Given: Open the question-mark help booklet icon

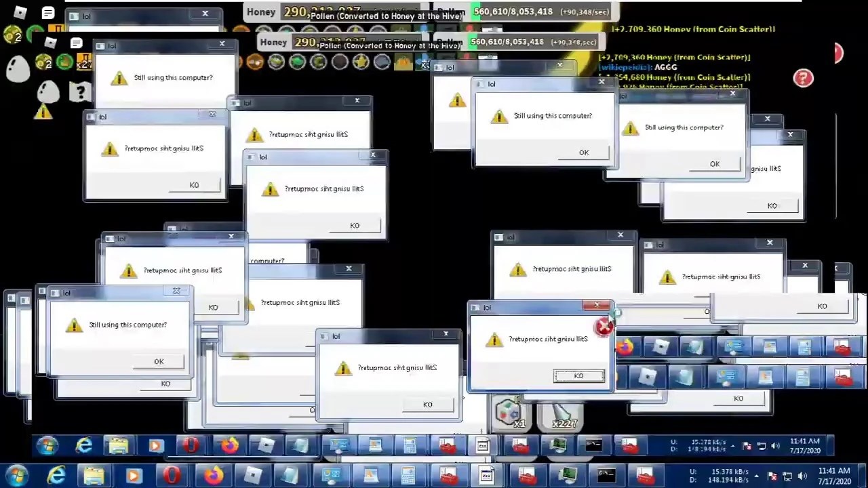Looking at the screenshot, I should point(80,91).
